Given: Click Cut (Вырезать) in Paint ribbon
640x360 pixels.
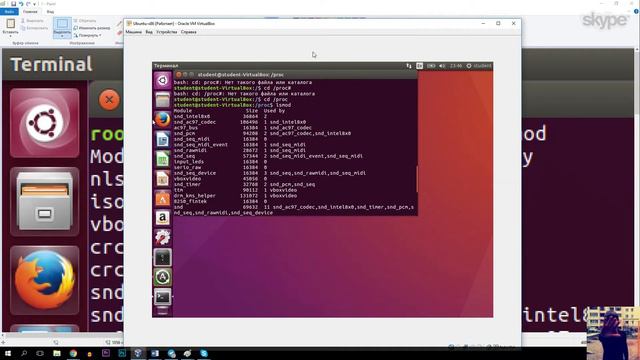Looking at the screenshot, I should (32, 20).
